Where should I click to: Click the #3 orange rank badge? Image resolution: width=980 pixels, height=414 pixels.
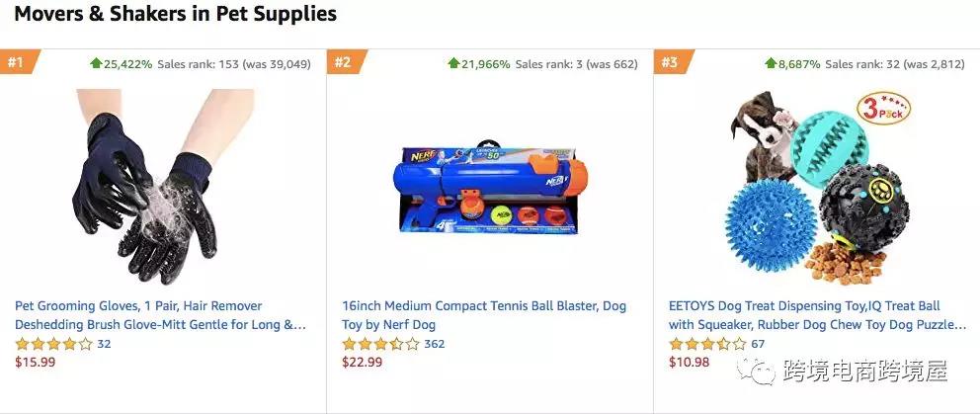[x=671, y=63]
